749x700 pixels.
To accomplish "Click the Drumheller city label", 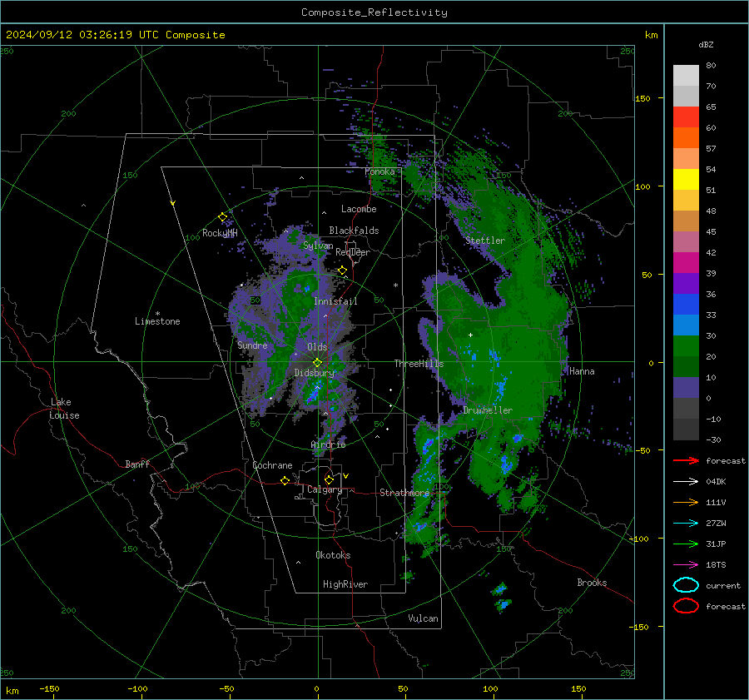I will [488, 410].
